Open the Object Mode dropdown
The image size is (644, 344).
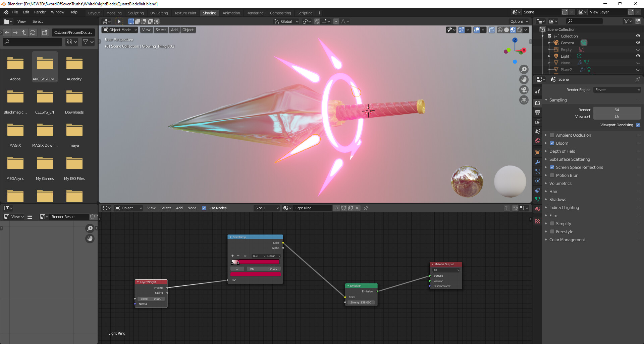coord(120,30)
